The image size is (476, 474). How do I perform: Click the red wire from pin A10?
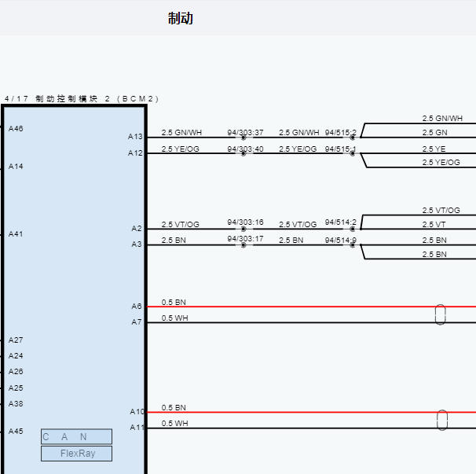pyautogui.click(x=312, y=413)
